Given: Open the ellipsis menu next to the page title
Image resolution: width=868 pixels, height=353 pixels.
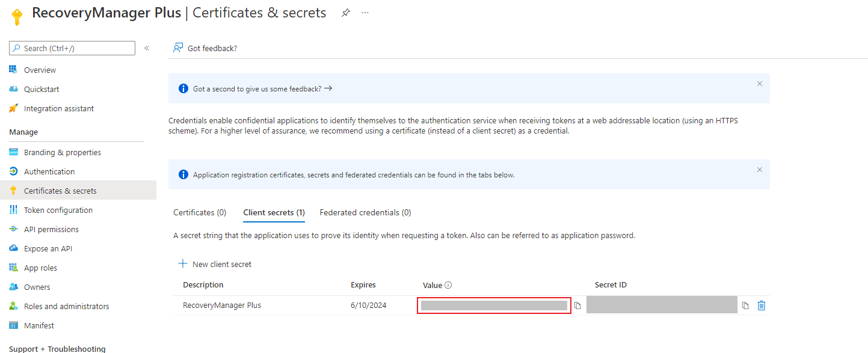Looking at the screenshot, I should coord(365,12).
